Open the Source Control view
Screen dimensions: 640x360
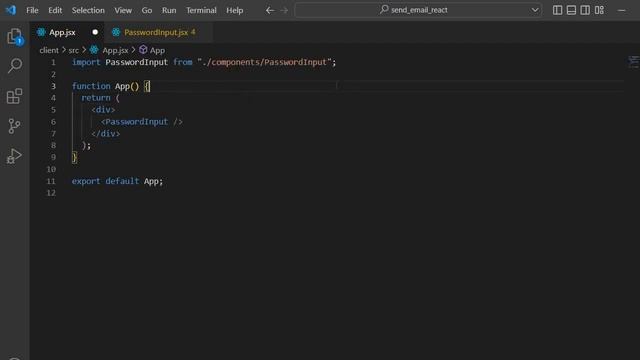(14, 126)
